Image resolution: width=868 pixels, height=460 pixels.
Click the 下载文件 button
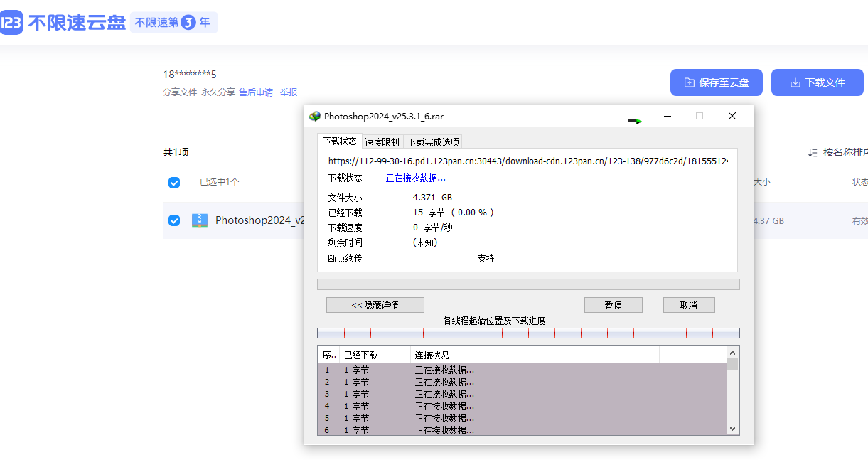[818, 82]
